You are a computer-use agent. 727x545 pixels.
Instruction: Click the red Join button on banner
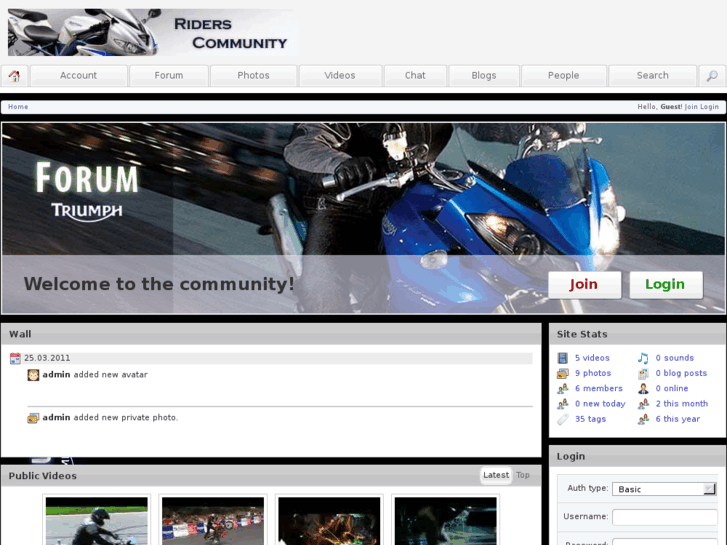pos(584,284)
